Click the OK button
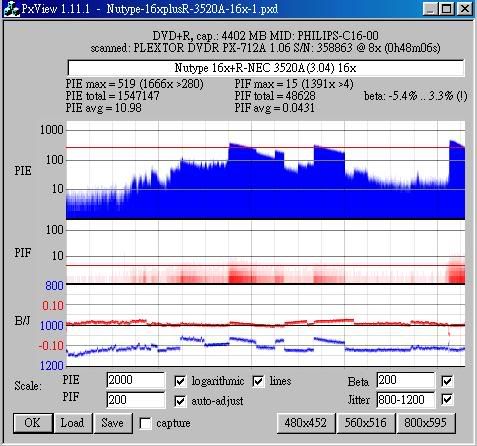This screenshot has width=477, height=446. click(33, 423)
